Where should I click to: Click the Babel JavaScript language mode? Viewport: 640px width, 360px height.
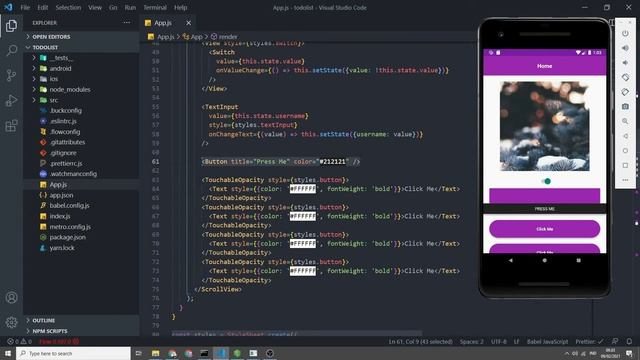coord(547,341)
